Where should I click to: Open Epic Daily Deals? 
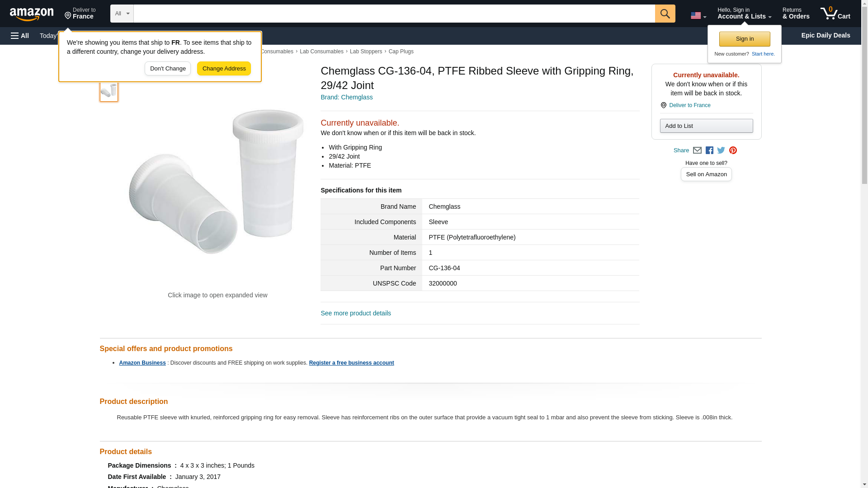click(x=826, y=35)
